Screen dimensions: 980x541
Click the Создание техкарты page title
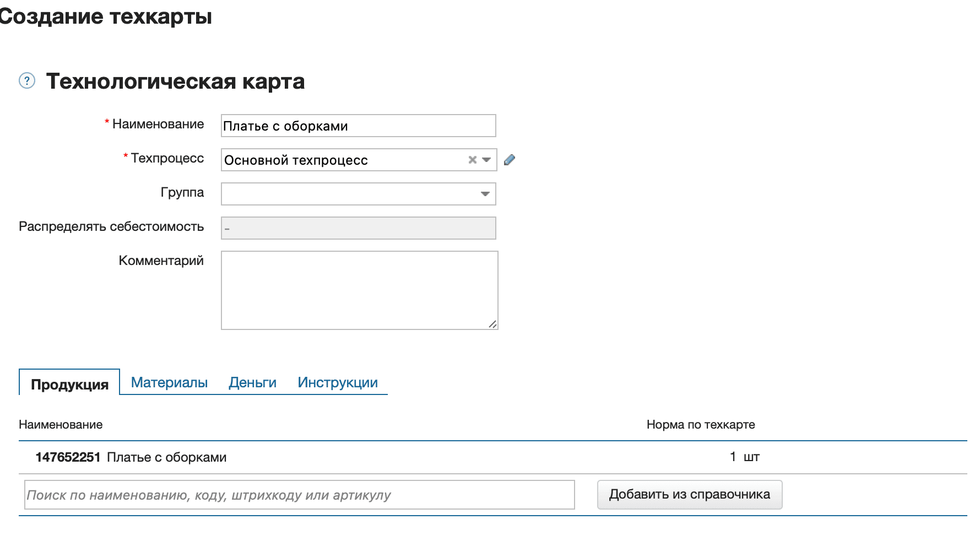(105, 17)
